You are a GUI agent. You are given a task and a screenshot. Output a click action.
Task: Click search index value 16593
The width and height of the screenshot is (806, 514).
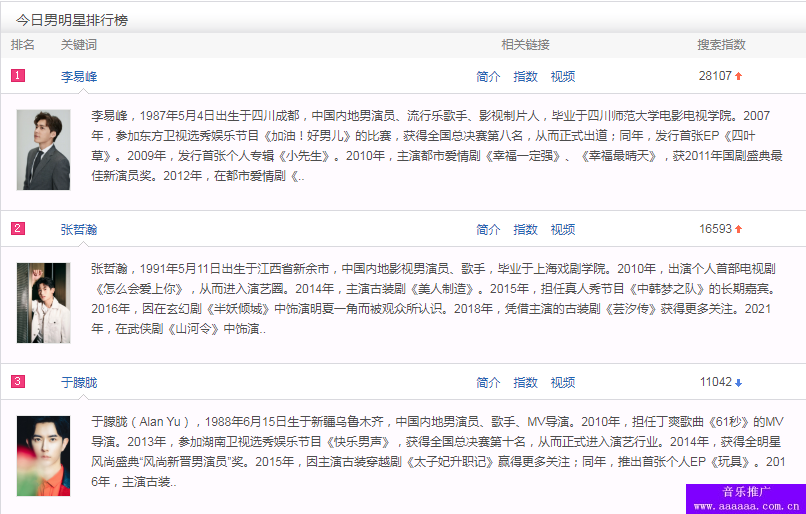715,229
